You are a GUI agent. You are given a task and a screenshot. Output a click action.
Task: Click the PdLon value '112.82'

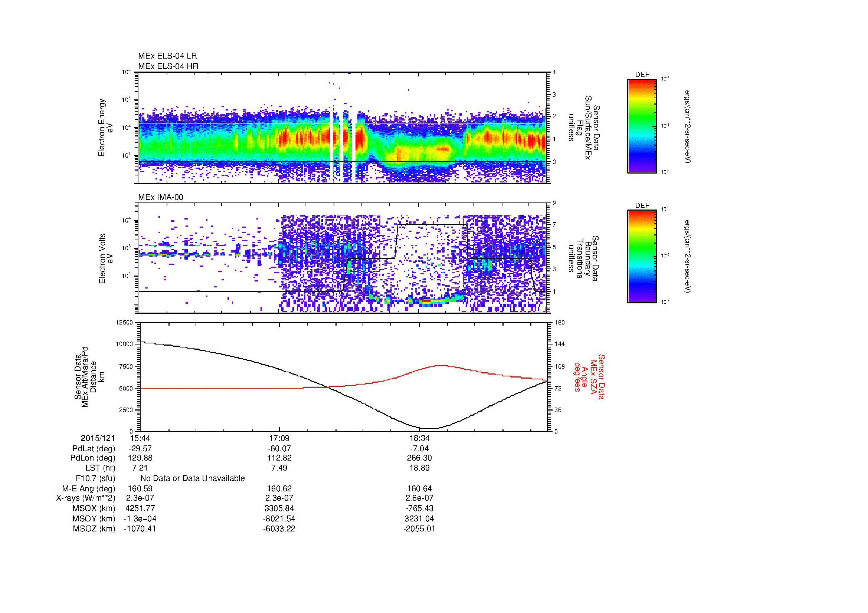[279, 458]
